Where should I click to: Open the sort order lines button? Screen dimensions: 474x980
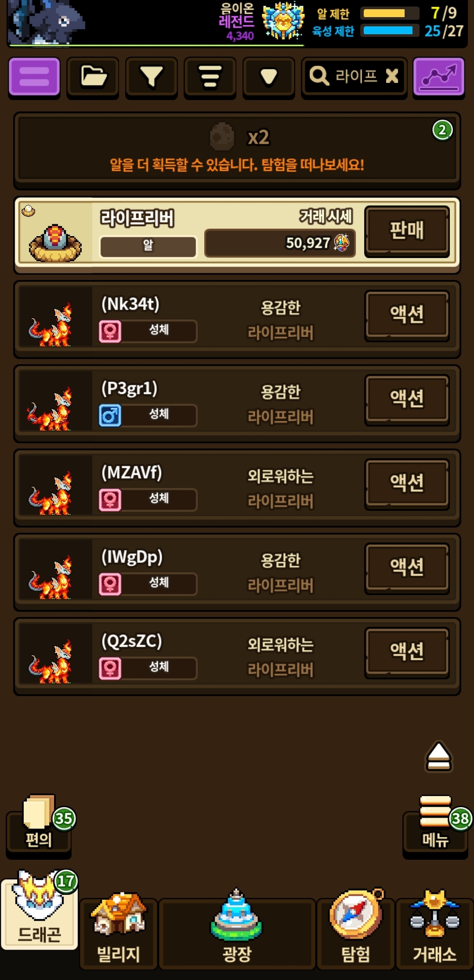click(210, 77)
